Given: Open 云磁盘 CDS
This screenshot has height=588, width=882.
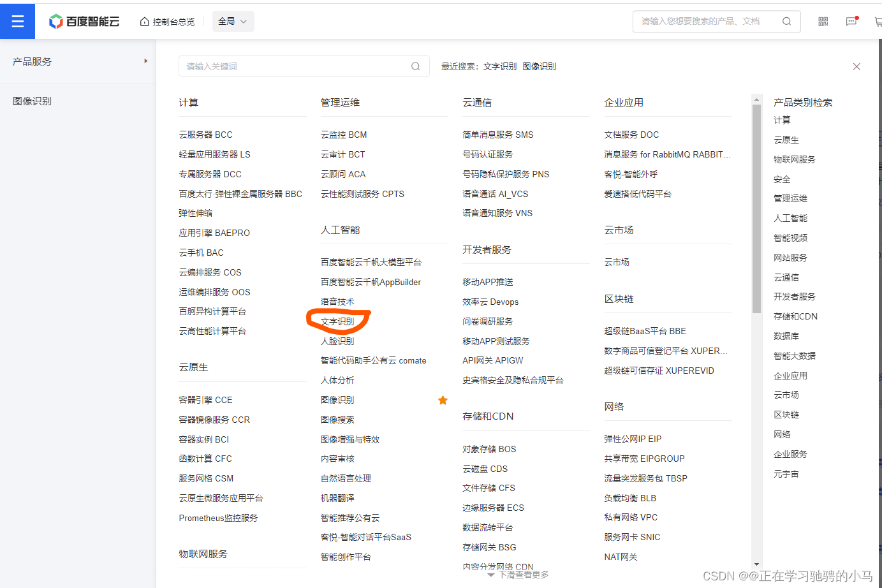Looking at the screenshot, I should pyautogui.click(x=485, y=469).
